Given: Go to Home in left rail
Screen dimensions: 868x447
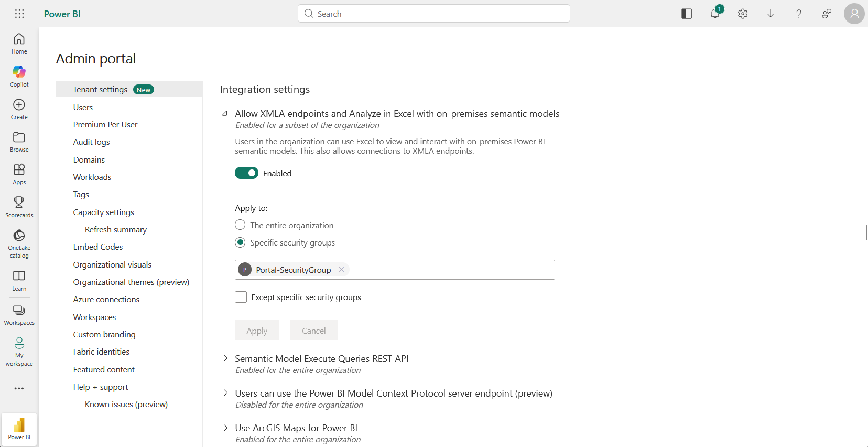Looking at the screenshot, I should (x=19, y=44).
